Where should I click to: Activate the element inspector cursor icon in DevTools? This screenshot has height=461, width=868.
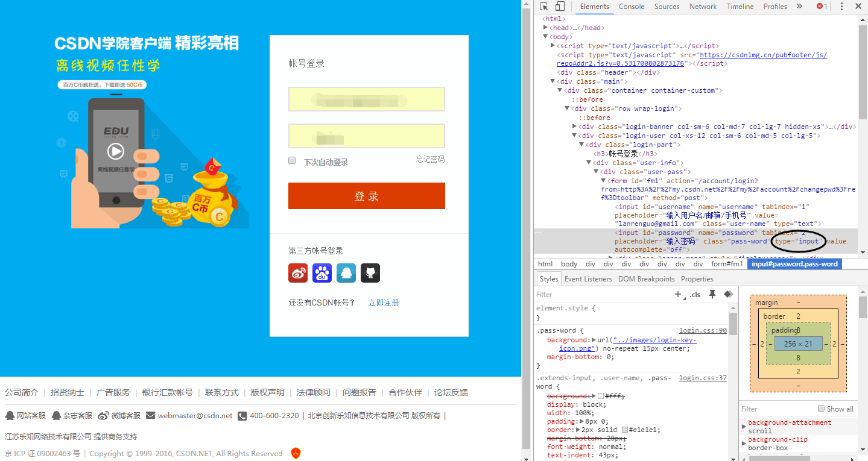[544, 7]
